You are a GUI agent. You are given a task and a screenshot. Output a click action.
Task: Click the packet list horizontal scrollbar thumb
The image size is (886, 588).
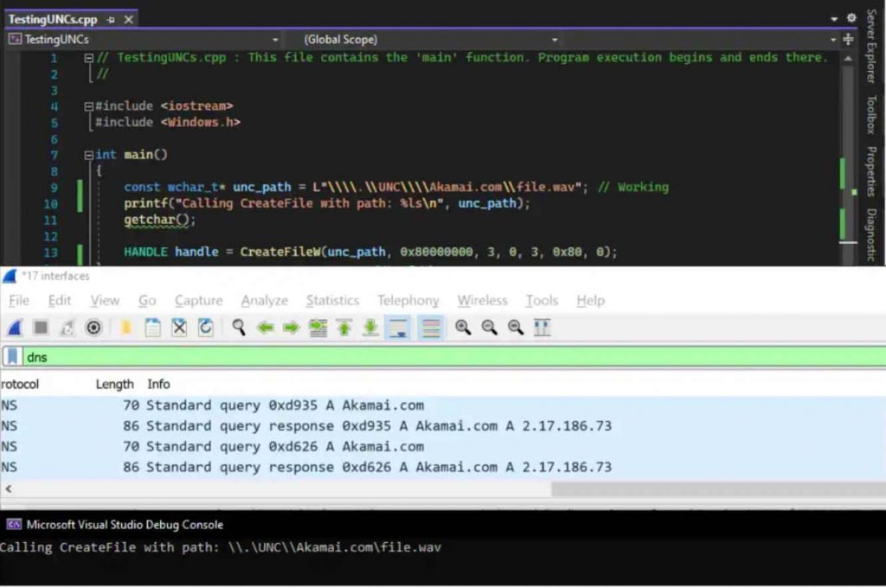click(x=719, y=489)
